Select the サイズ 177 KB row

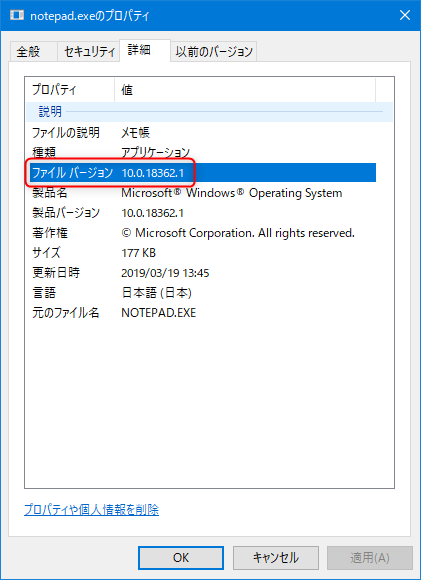pos(201,253)
